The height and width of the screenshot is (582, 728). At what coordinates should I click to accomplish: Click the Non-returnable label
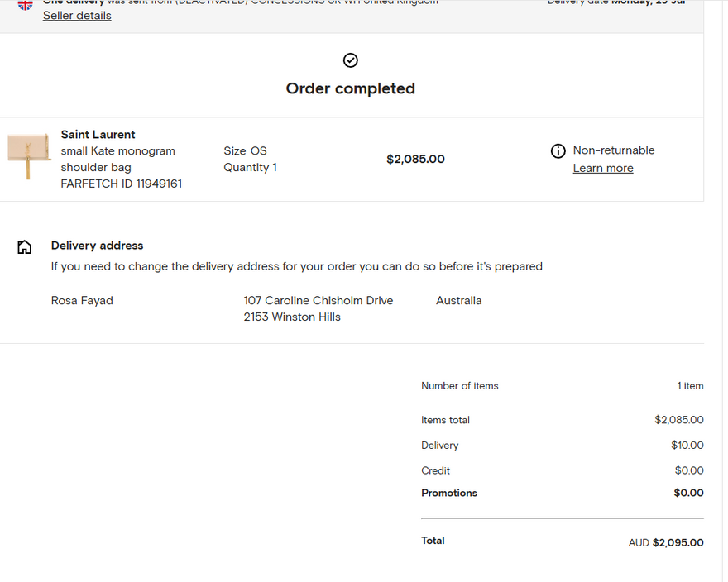tap(614, 150)
